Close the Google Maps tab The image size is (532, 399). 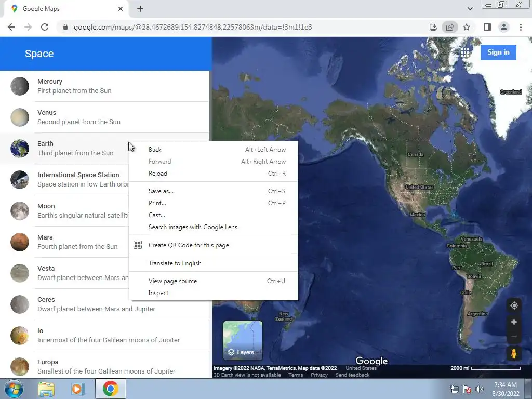(x=121, y=9)
